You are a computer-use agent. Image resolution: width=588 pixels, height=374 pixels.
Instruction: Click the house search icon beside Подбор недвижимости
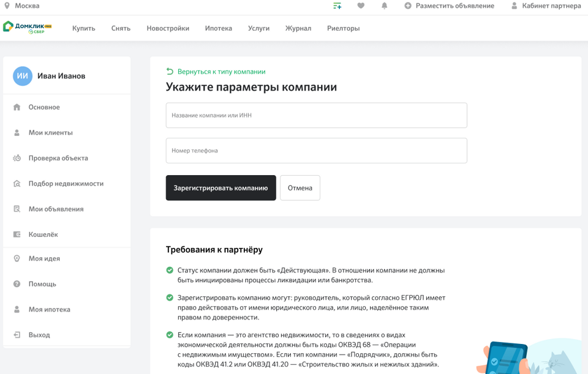tap(17, 184)
